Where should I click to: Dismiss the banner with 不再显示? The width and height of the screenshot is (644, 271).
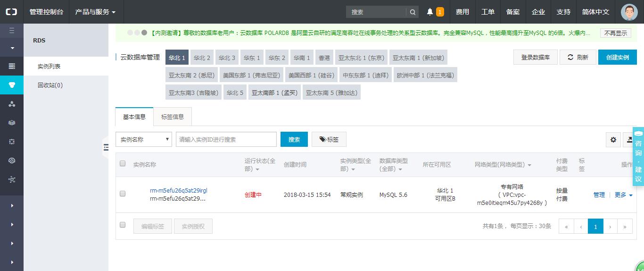coord(616,33)
